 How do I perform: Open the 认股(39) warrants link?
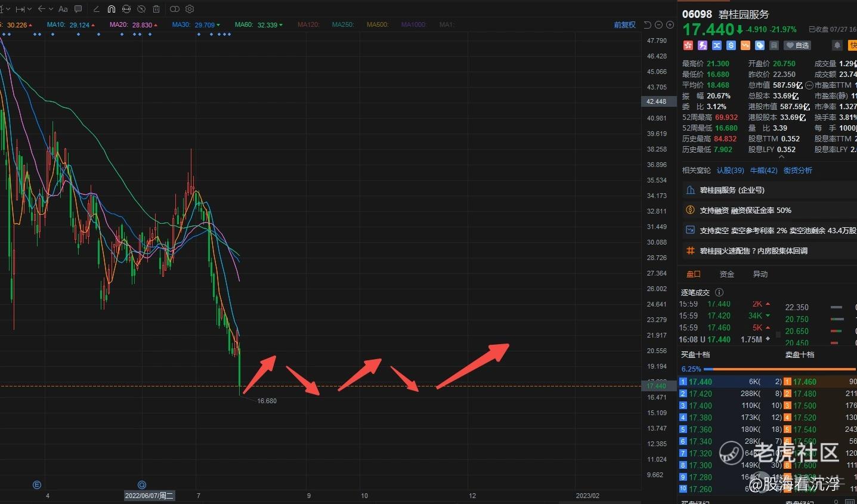pyautogui.click(x=731, y=171)
